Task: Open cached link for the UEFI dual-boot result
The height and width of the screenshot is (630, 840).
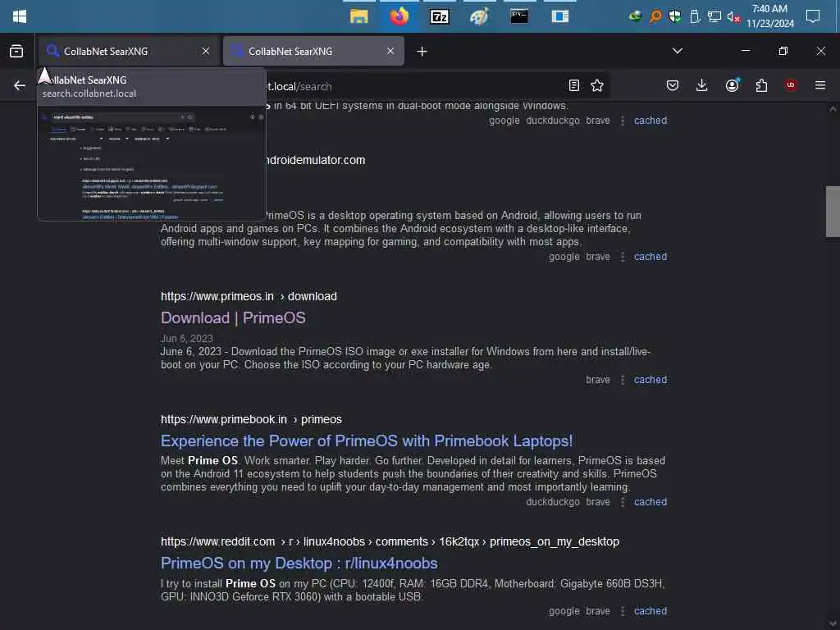Action: (x=651, y=121)
